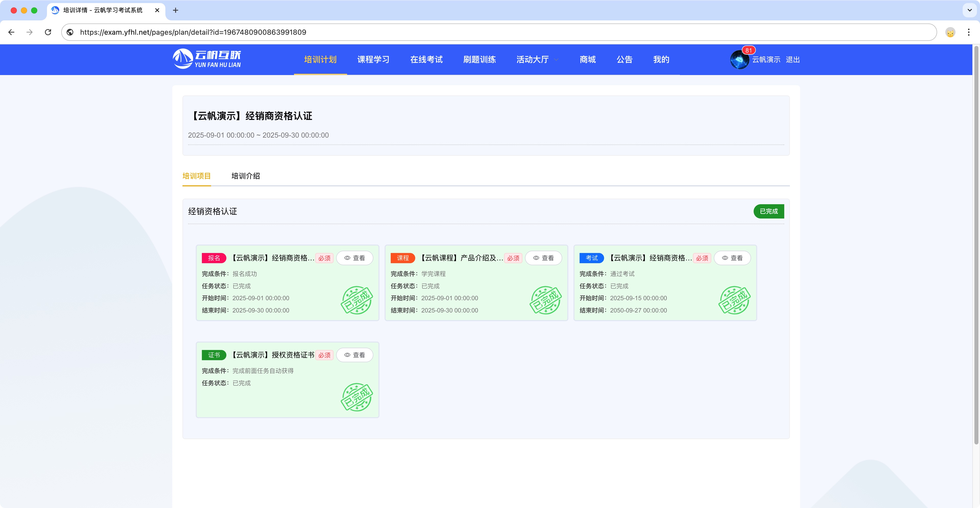Click 必须 label on 证书 card

coord(324,355)
